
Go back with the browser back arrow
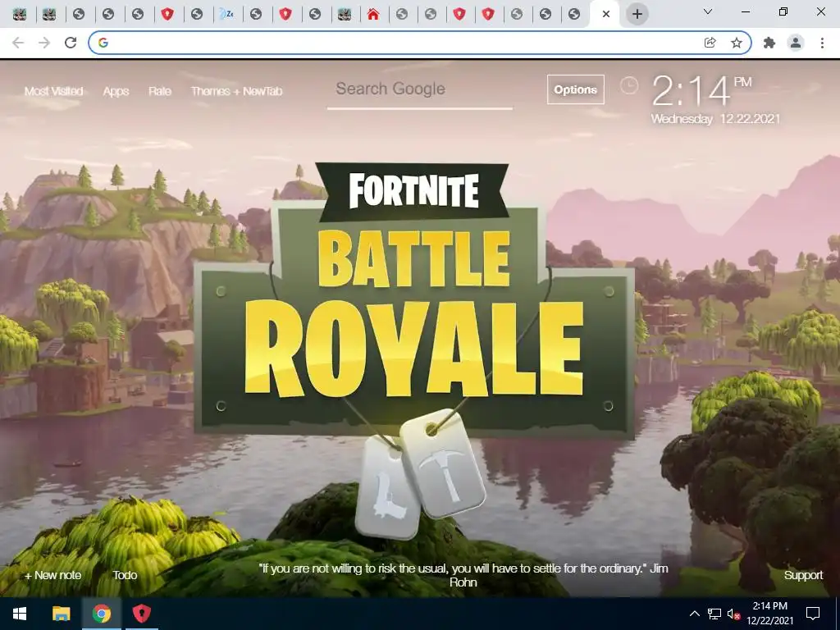pyautogui.click(x=18, y=43)
